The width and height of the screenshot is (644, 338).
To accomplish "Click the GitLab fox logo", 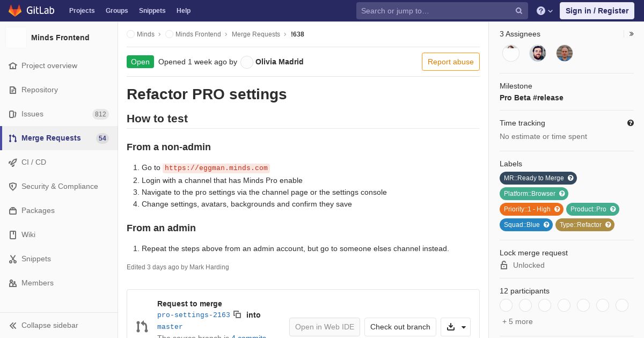I will [x=15, y=11].
